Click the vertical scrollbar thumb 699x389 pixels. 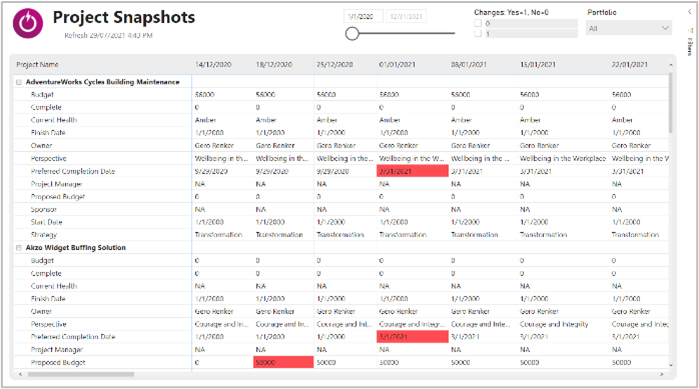click(x=670, y=102)
